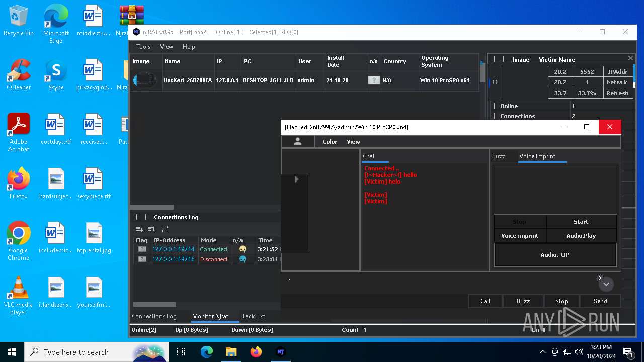Click the round scroll-down chevron button
Image resolution: width=644 pixels, height=362 pixels.
pyautogui.click(x=606, y=284)
